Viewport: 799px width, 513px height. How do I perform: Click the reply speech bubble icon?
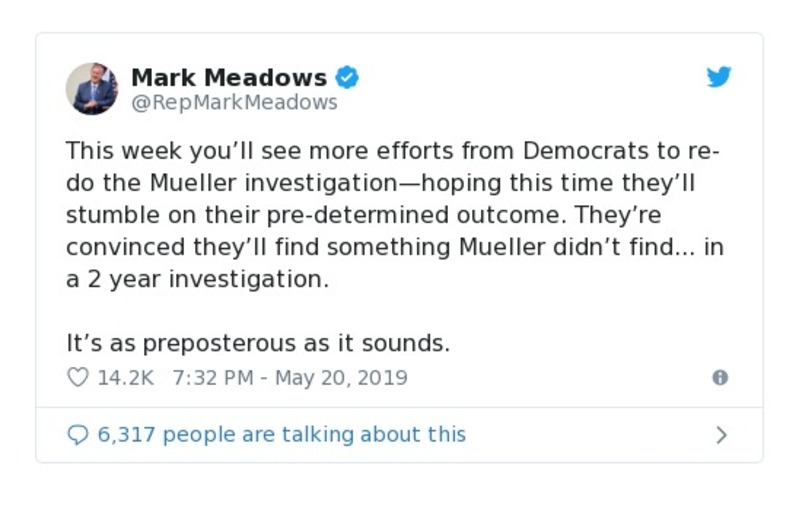(x=77, y=435)
